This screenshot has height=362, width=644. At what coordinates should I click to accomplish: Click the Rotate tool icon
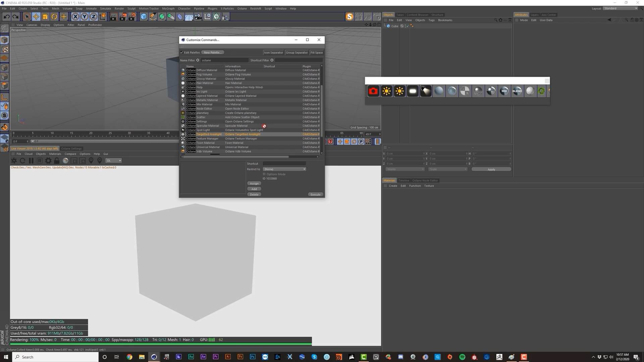[x=54, y=17]
